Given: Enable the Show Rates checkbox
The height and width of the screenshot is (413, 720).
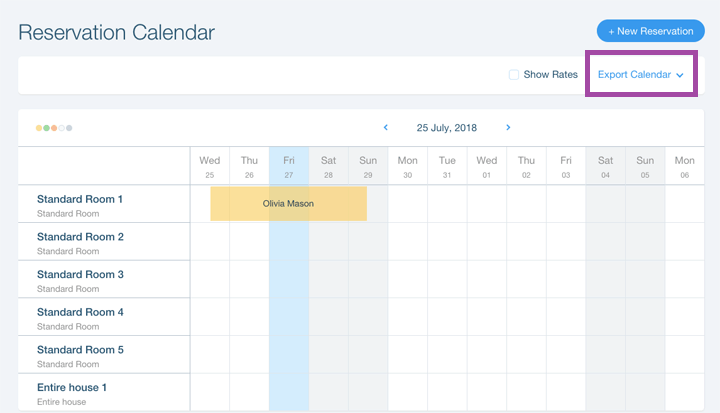Looking at the screenshot, I should [514, 74].
